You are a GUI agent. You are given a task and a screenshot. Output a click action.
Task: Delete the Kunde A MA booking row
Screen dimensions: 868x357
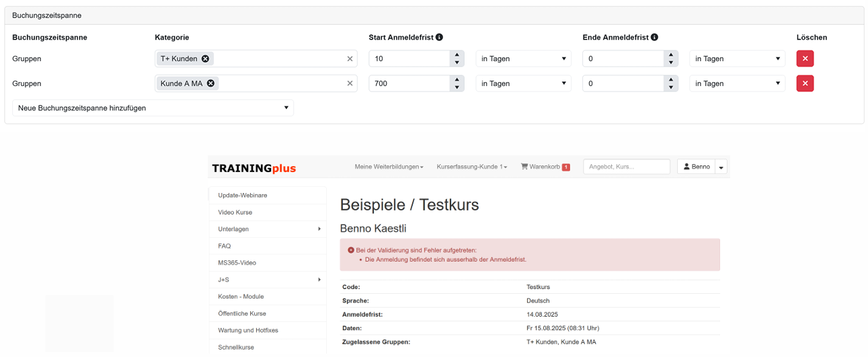805,83
